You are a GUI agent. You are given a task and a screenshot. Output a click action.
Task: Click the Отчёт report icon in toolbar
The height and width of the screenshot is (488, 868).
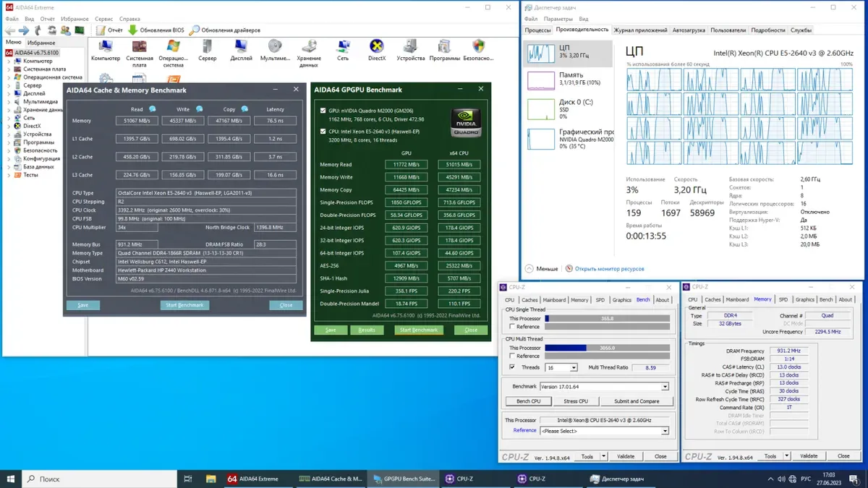100,30
